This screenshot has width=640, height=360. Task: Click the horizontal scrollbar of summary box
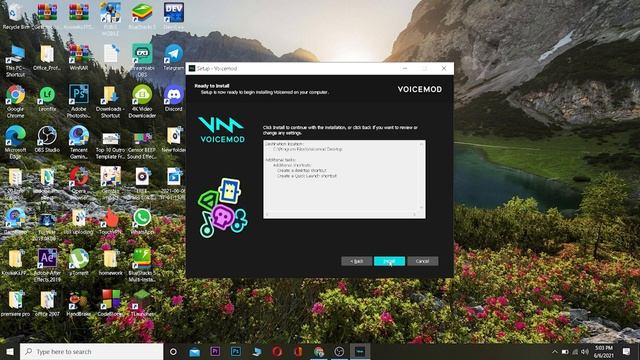342,215
